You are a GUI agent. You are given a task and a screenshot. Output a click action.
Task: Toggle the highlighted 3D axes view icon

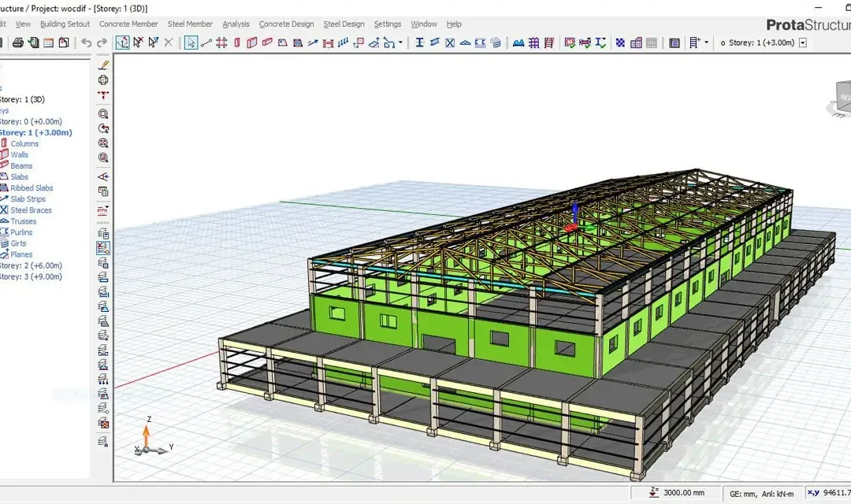123,43
